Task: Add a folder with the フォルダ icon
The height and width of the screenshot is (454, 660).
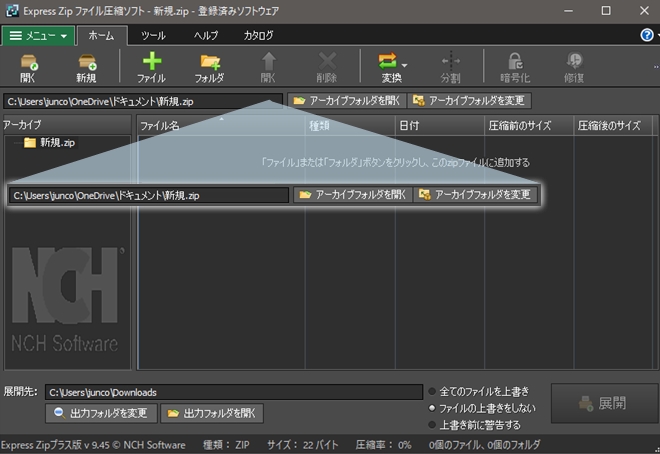Action: (210, 62)
